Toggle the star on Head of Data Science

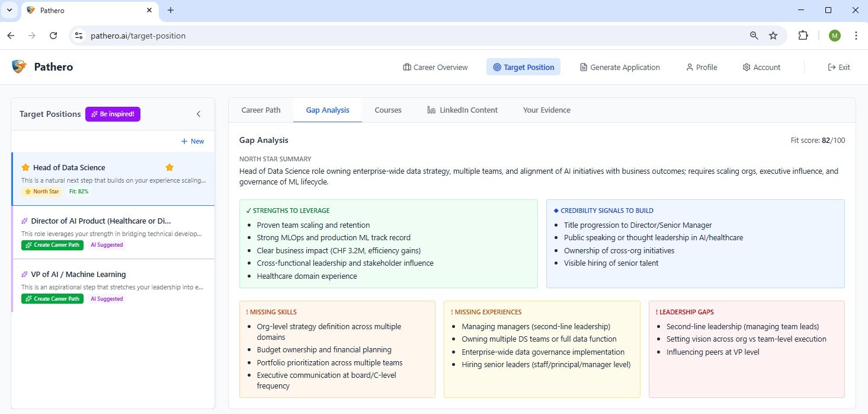click(x=169, y=167)
